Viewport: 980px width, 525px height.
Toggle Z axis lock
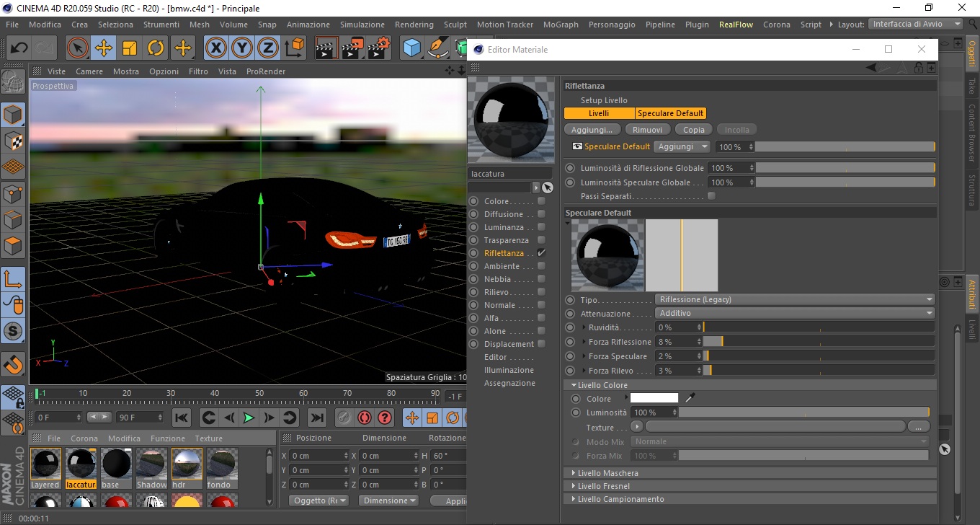pos(269,48)
